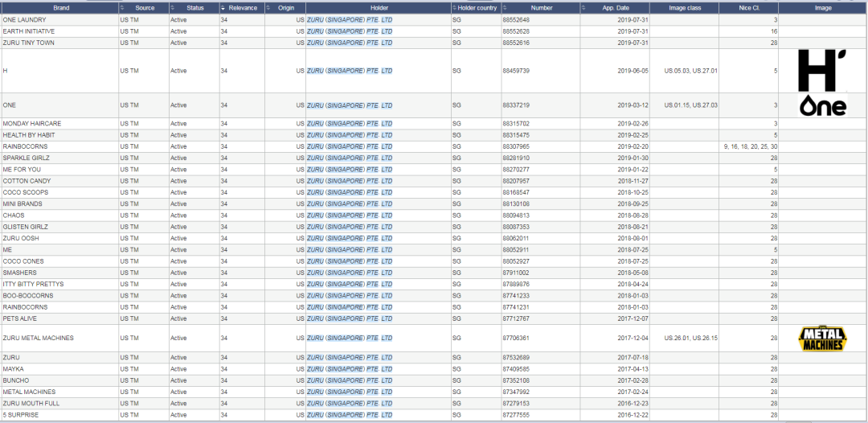Click the Holder country header label
This screenshot has height=423, width=868.
coord(477,8)
